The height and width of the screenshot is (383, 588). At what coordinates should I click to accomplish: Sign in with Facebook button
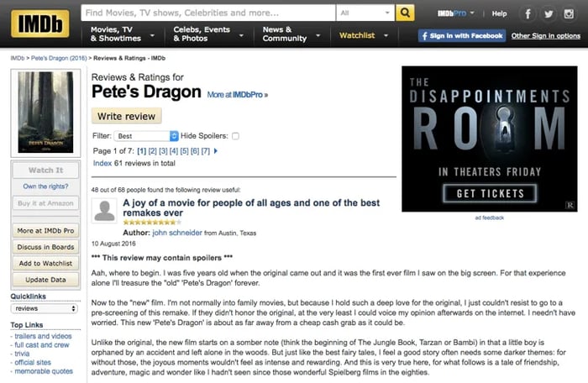click(461, 36)
